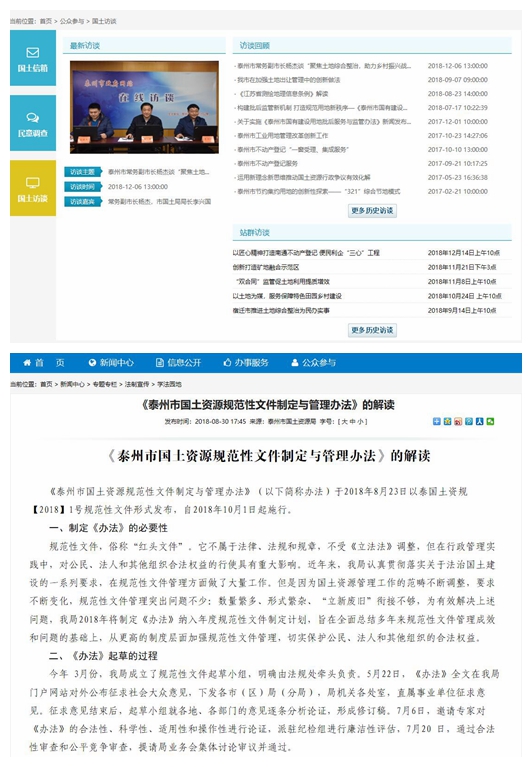532x767 pixels.
Task: Open the 民意调查 chat bubble tile
Action: point(33,123)
